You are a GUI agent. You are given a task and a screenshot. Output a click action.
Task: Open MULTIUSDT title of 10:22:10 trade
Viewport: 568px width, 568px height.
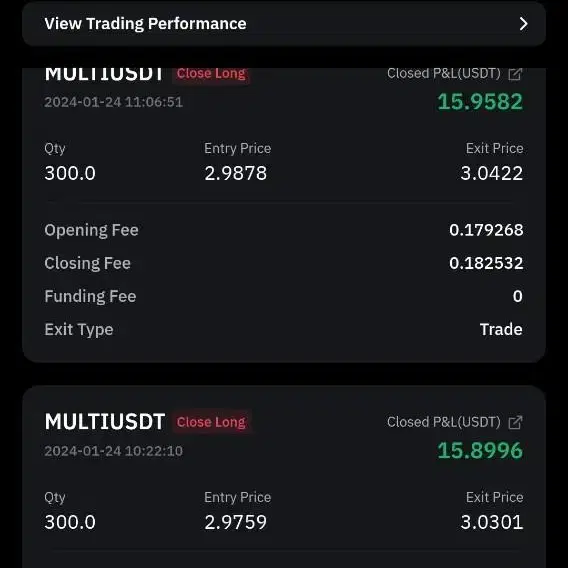tap(105, 422)
